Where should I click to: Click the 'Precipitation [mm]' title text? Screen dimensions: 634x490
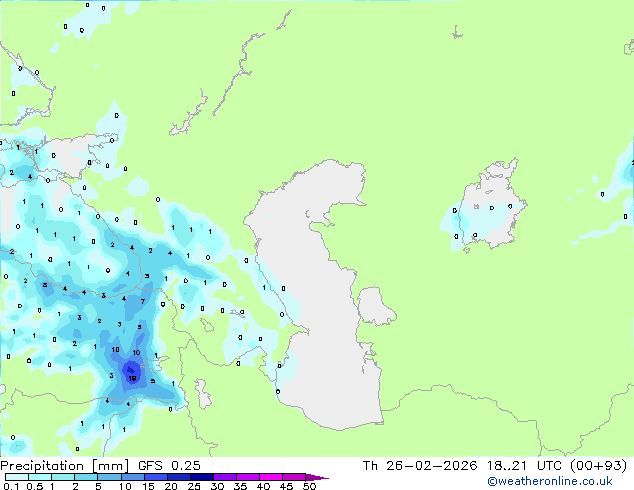(65, 466)
